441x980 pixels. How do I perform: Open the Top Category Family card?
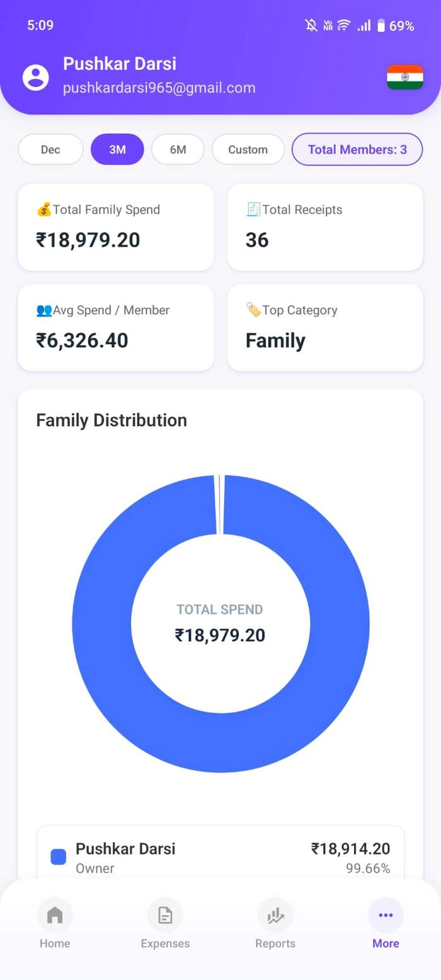(x=325, y=328)
